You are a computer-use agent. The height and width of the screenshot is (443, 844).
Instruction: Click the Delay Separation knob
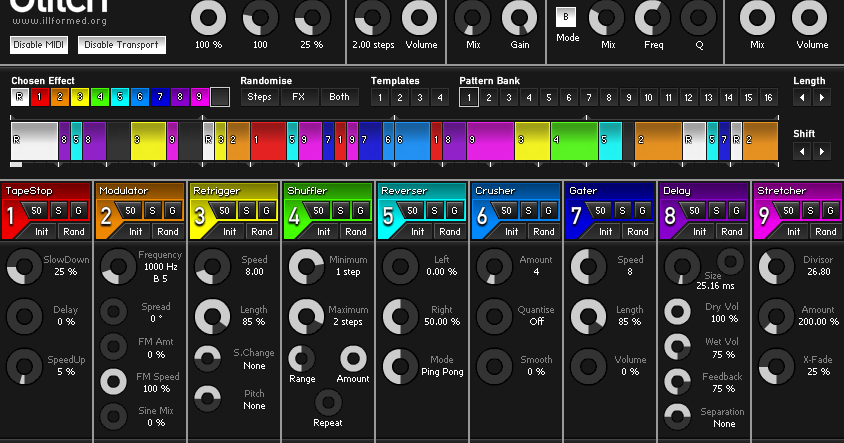click(678, 417)
